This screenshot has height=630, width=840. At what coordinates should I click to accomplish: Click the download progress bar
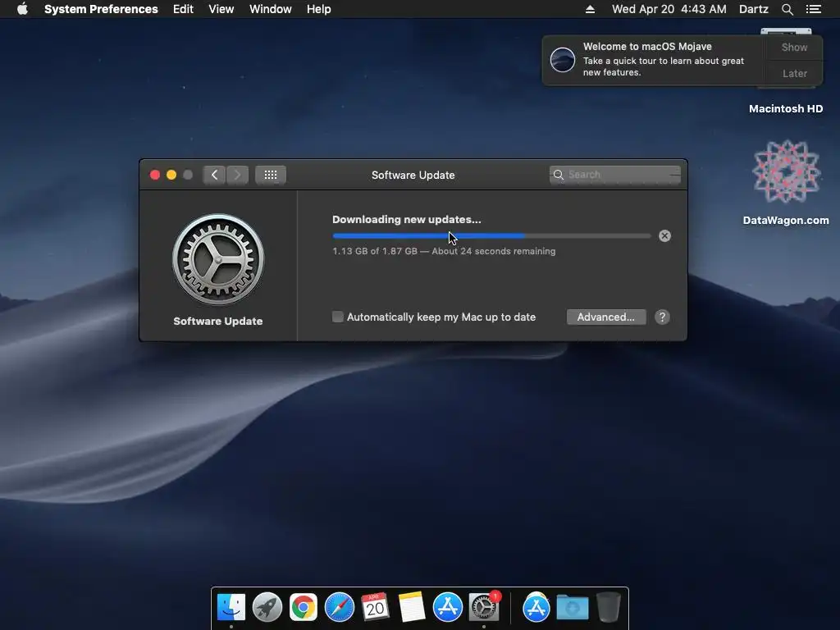[x=491, y=235]
